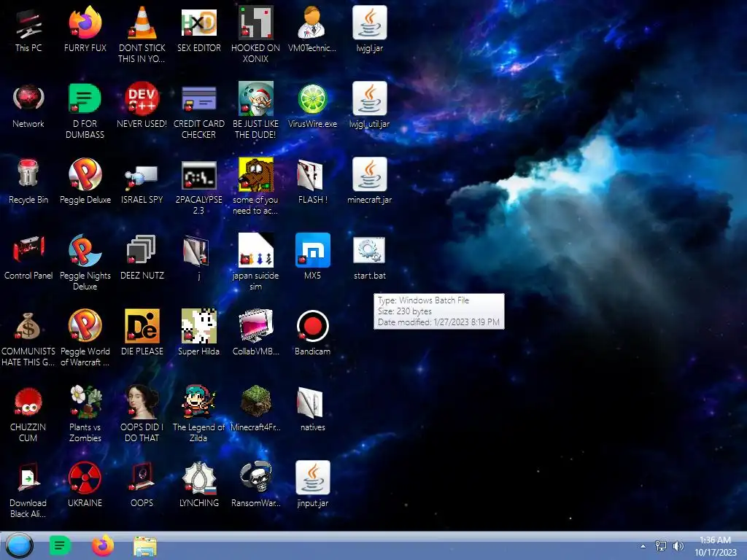747x560 pixels.
Task: Launch Firefox from the taskbar
Action: [x=102, y=545]
